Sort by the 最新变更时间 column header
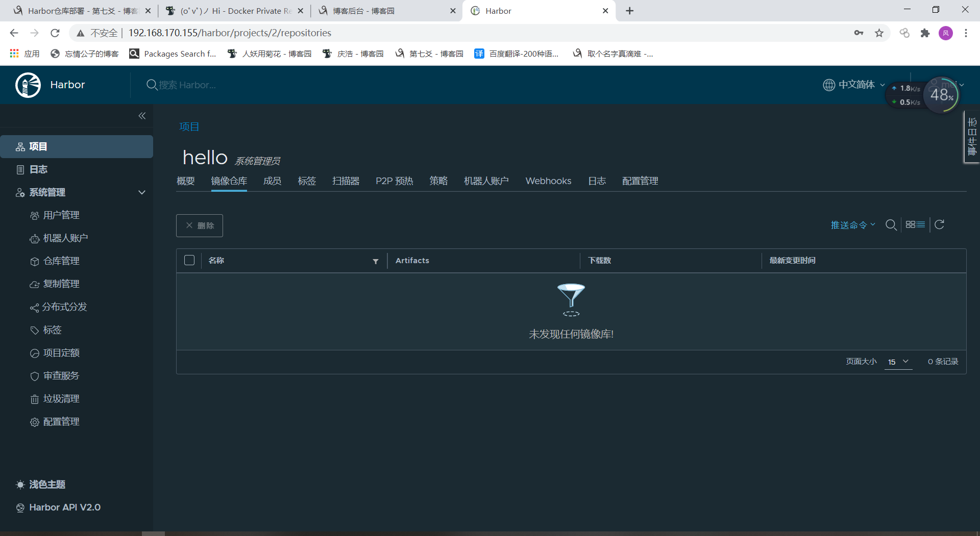Viewport: 980px width, 536px height. pyautogui.click(x=793, y=261)
